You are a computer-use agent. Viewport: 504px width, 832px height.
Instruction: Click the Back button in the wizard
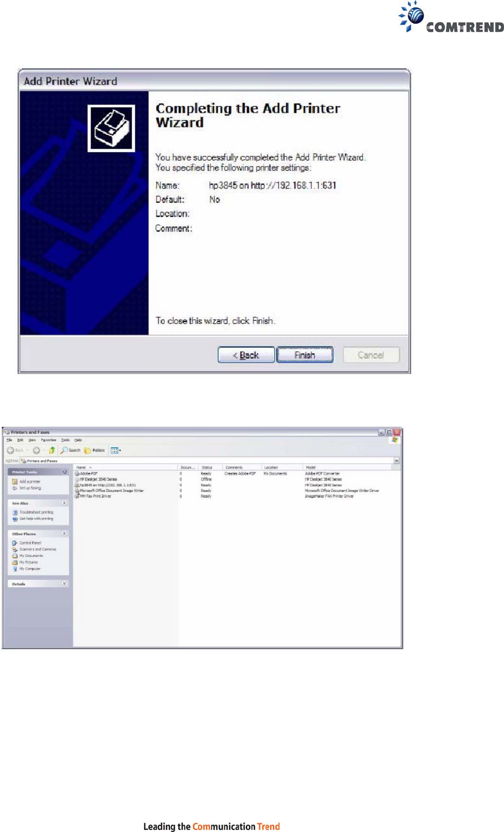tap(246, 355)
